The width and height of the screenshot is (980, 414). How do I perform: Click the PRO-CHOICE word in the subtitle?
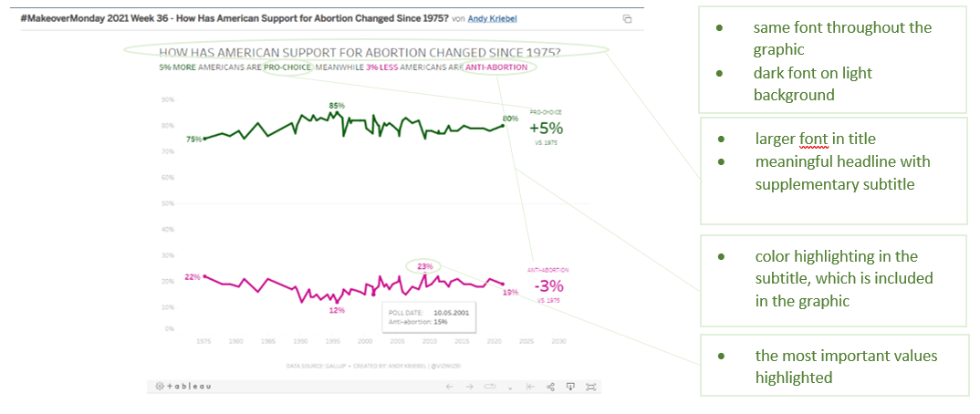pos(287,67)
